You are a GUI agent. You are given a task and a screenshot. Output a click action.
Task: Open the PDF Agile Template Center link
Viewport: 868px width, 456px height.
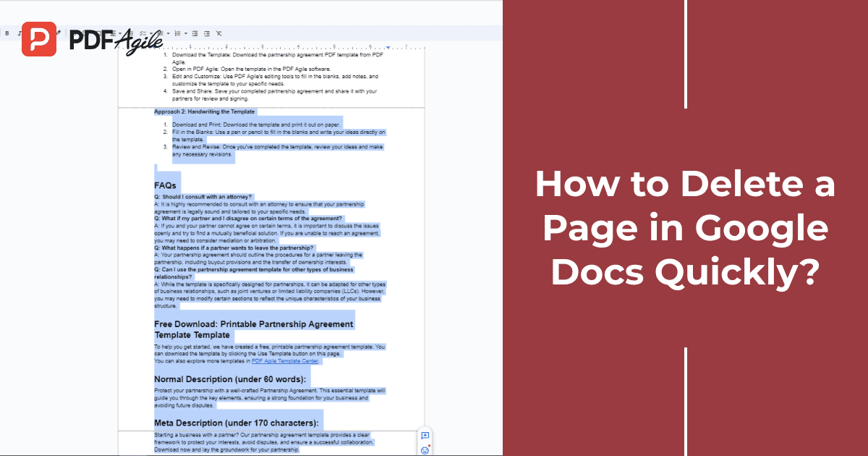tap(285, 360)
